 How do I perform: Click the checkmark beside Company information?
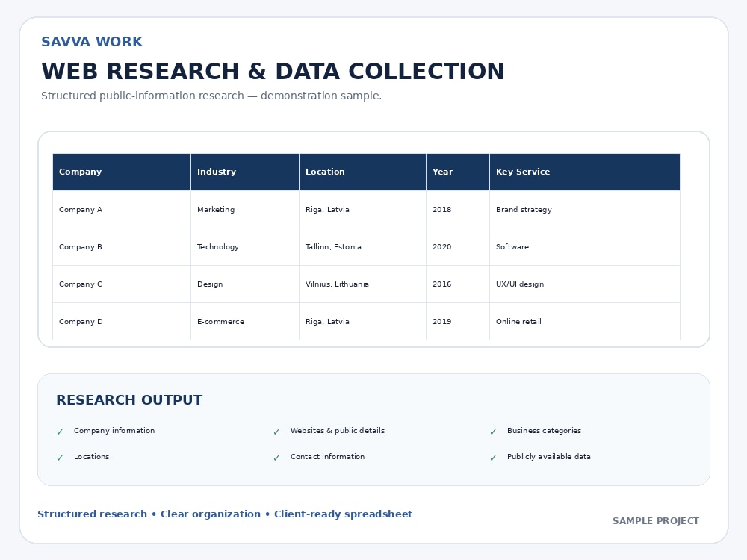pos(60,432)
